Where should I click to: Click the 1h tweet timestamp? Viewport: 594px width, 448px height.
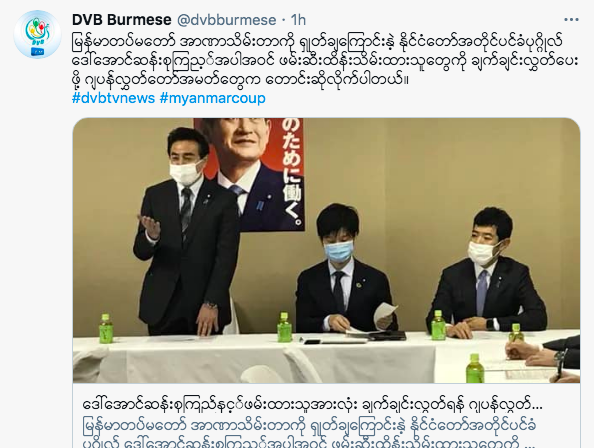click(298, 20)
